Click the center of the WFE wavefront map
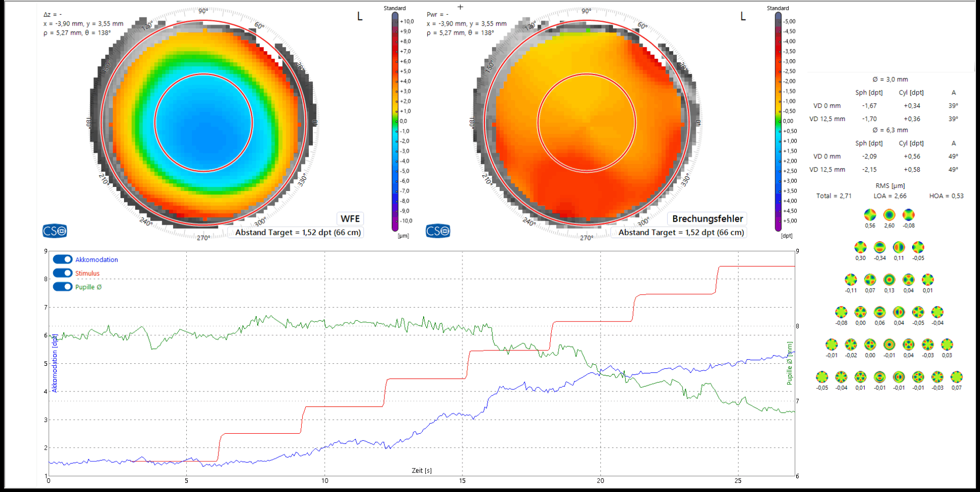This screenshot has height=492, width=980. tap(204, 123)
